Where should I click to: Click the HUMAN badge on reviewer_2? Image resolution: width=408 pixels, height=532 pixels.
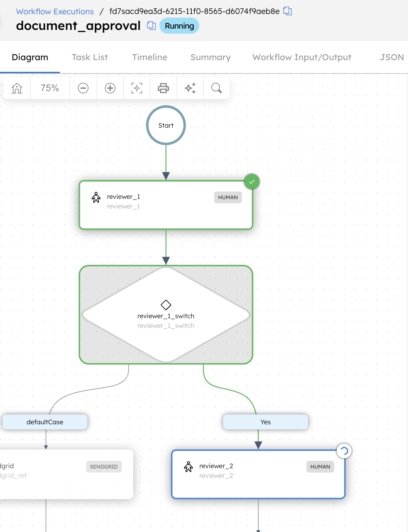tap(320, 466)
